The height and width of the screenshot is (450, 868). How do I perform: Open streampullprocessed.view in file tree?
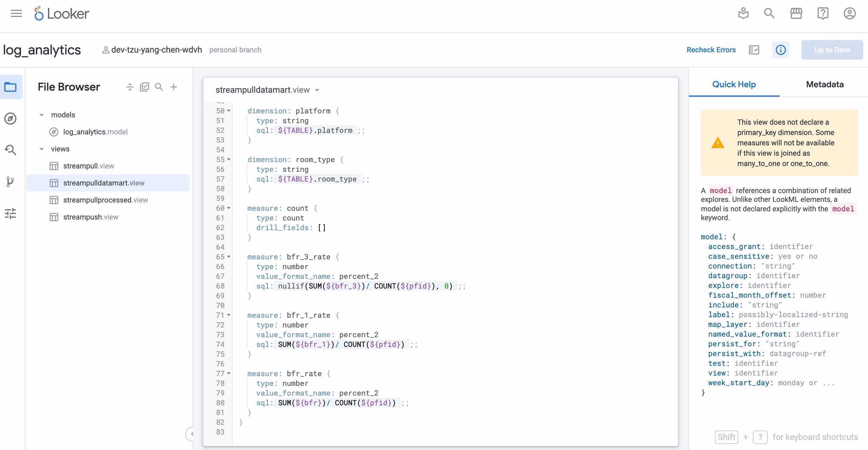pos(105,200)
